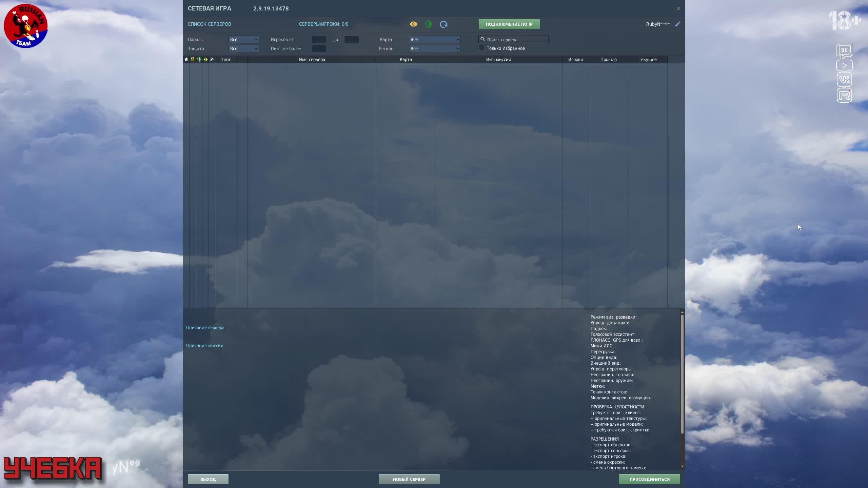
Task: Toggle the green shield protection filter
Action: [x=429, y=24]
